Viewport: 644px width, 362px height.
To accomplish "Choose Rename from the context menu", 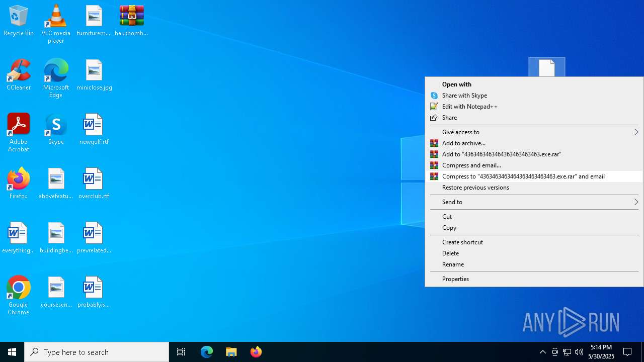I will click(534, 264).
